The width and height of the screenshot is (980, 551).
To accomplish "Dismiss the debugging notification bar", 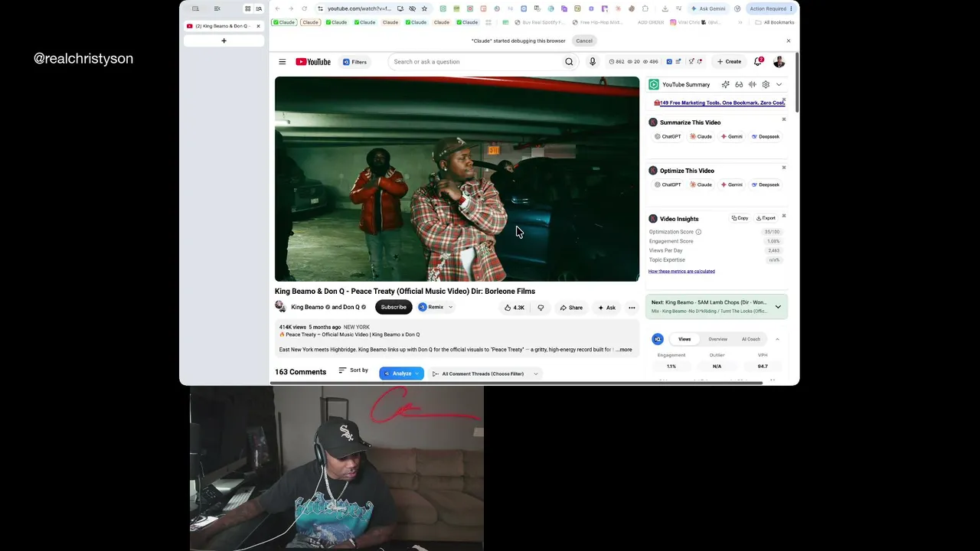I will coord(789,41).
